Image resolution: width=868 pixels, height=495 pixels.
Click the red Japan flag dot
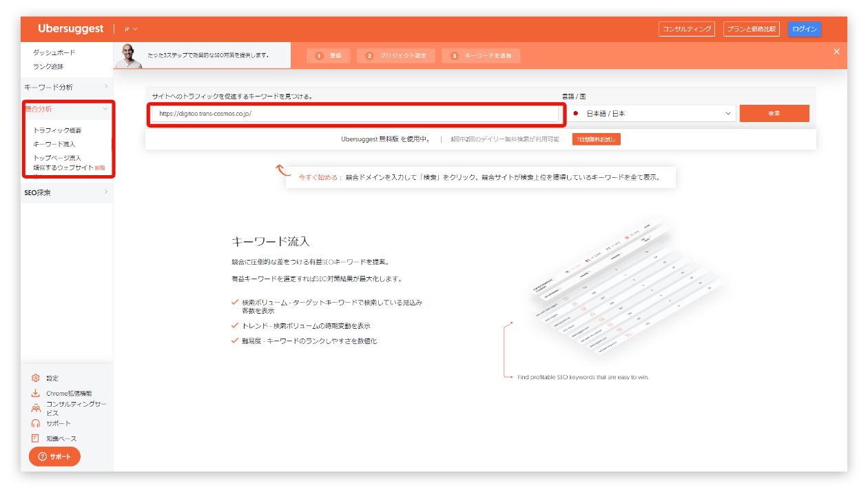coord(575,114)
